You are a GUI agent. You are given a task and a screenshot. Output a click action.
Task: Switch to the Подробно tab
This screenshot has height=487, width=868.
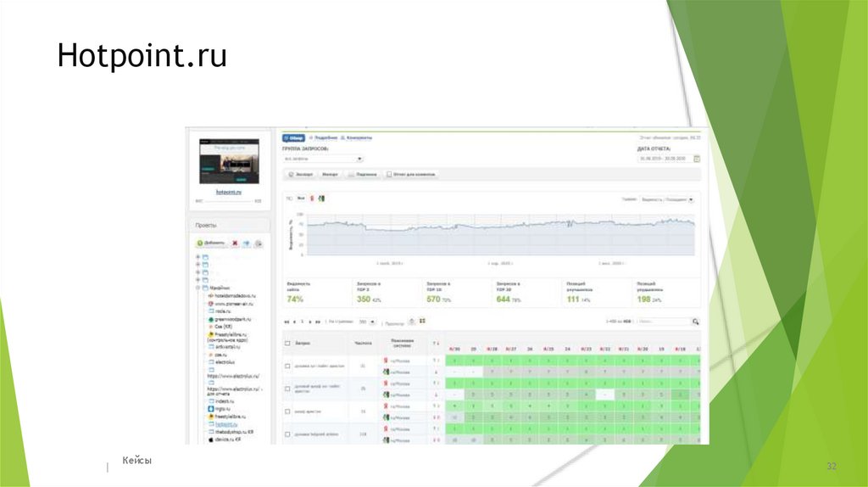tap(323, 138)
